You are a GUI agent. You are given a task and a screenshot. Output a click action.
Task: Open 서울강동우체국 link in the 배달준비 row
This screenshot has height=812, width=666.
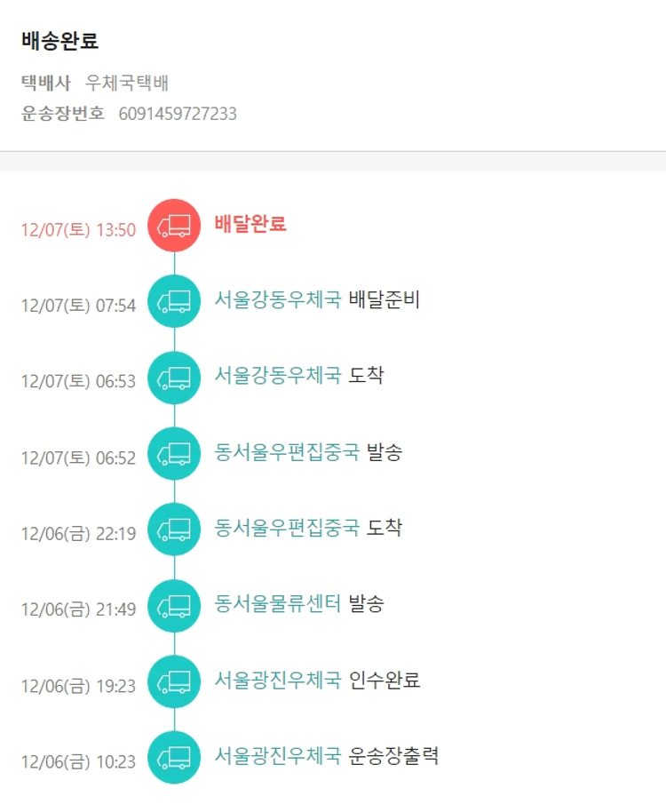pyautogui.click(x=277, y=299)
